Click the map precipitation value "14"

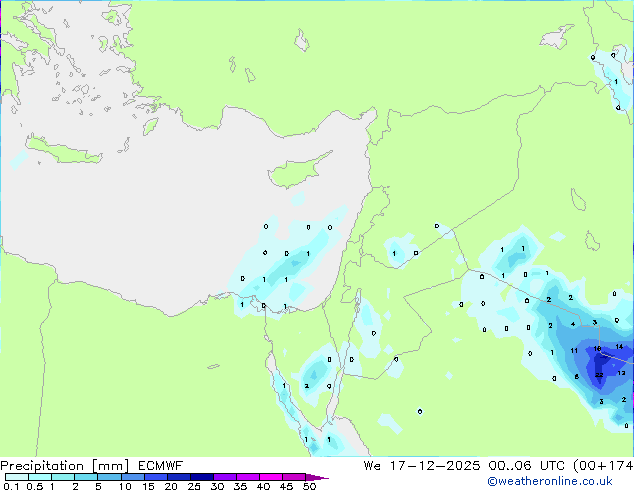pos(619,346)
